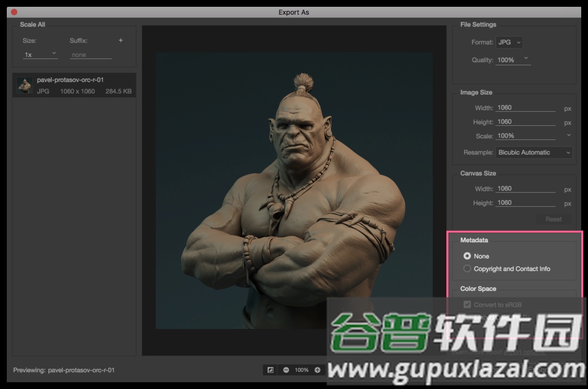Click the Suffix input field

point(91,55)
